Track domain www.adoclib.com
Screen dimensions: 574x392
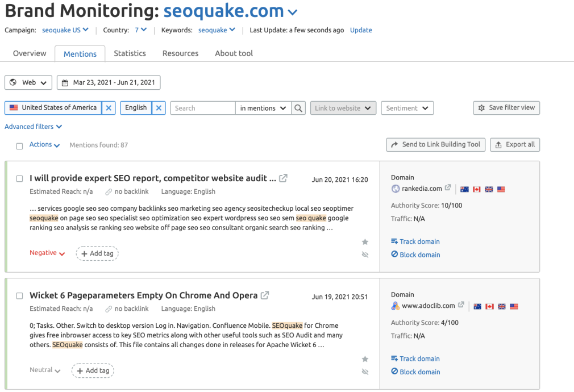[x=415, y=358]
